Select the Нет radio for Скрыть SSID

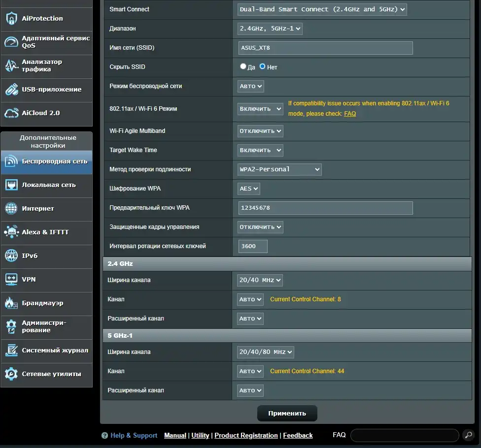[x=263, y=66]
